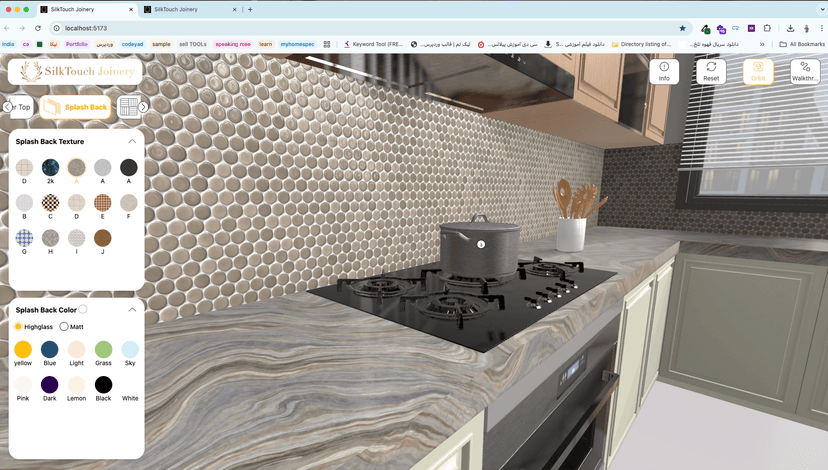
Task: Select the Matt finish option
Action: click(65, 327)
